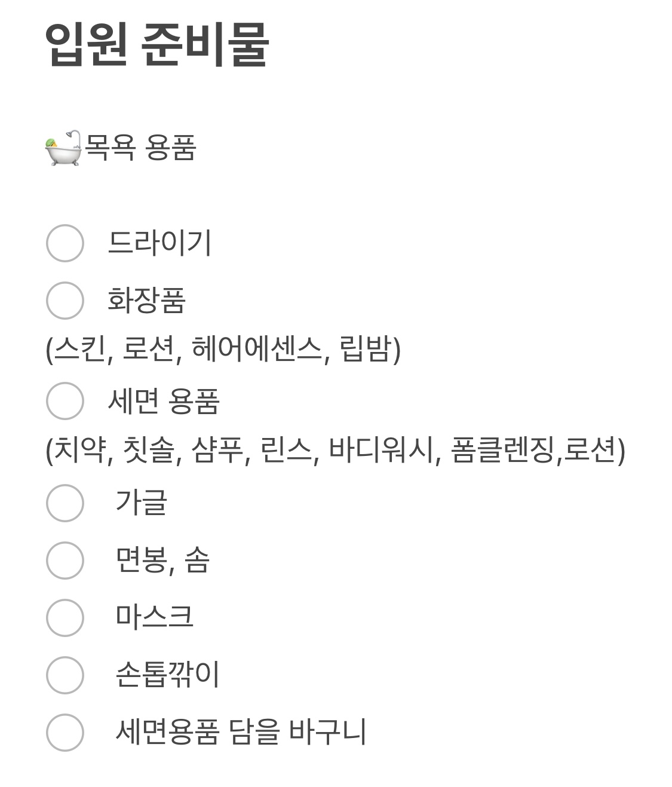672x787 pixels.
Task: Check the 손톱깎이 checkbox
Action: coord(65,675)
